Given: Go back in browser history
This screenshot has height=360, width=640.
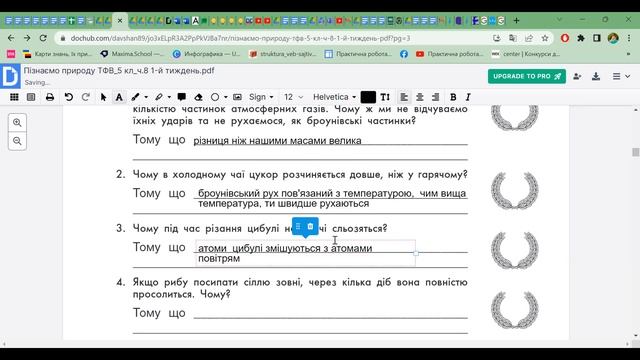Looking at the screenshot, I should [11, 38].
